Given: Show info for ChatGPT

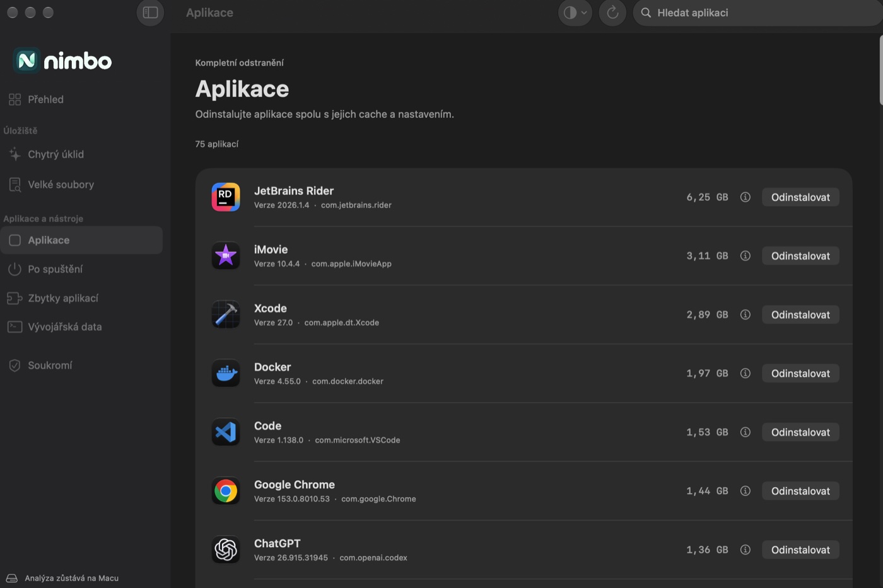Looking at the screenshot, I should pos(745,550).
